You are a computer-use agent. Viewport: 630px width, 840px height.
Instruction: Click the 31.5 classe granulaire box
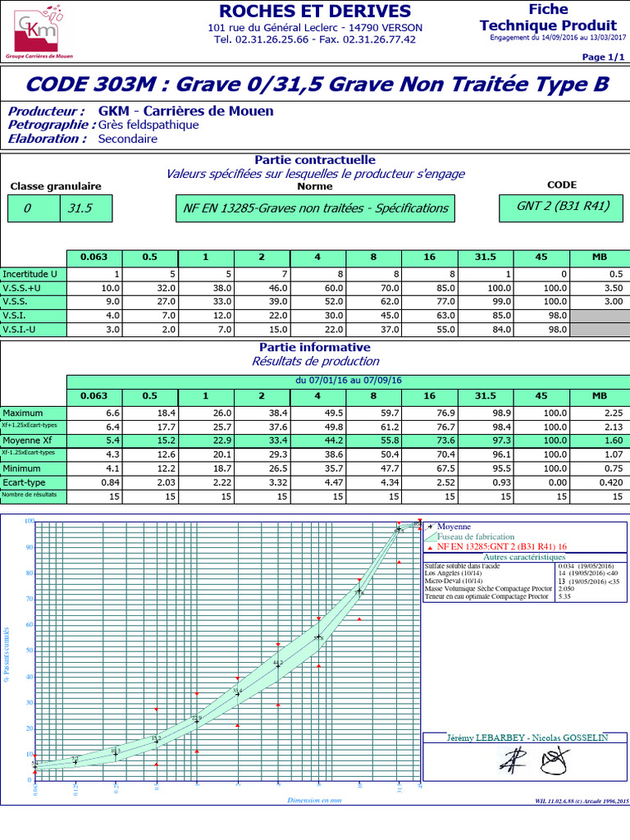click(84, 208)
